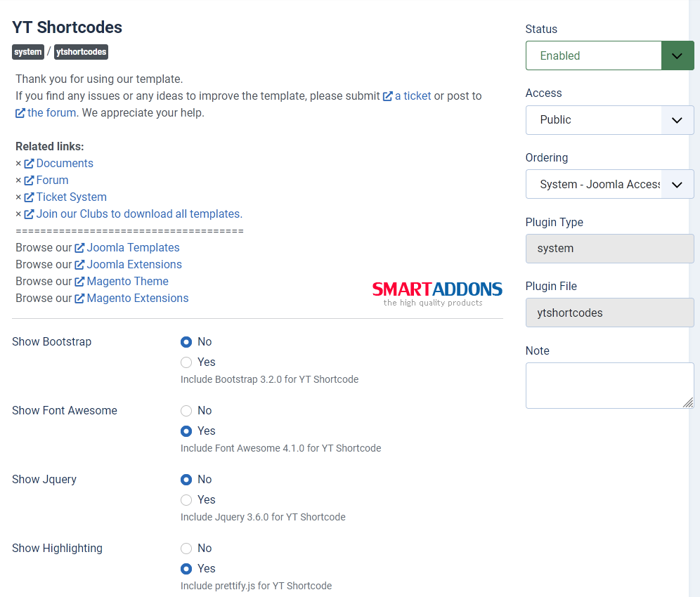
Task: Click external-link icon before Magento Theme
Action: tap(79, 282)
